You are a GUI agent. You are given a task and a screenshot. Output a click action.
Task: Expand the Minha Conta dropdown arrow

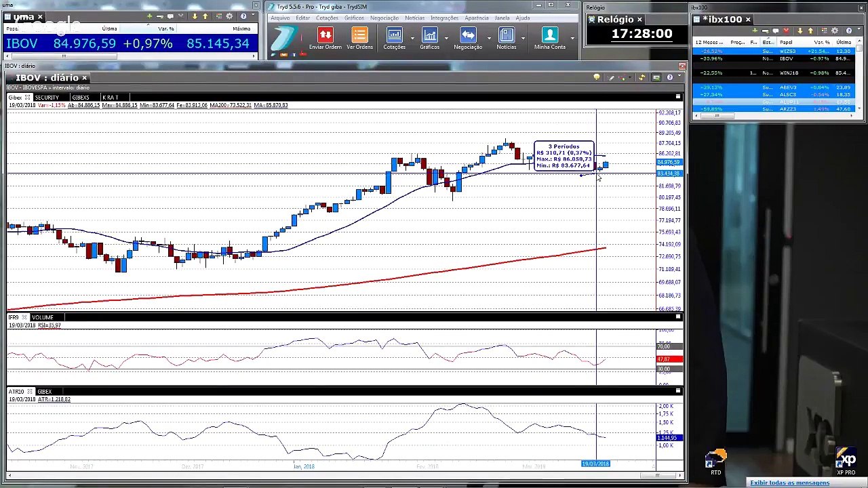pyautogui.click(x=572, y=38)
